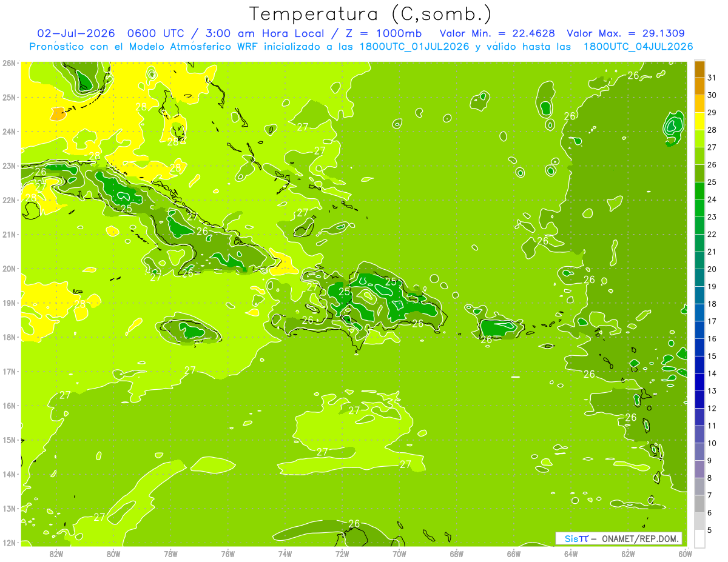Click the "70W" longitude axis label
This screenshot has height=562, width=728.
(x=399, y=554)
